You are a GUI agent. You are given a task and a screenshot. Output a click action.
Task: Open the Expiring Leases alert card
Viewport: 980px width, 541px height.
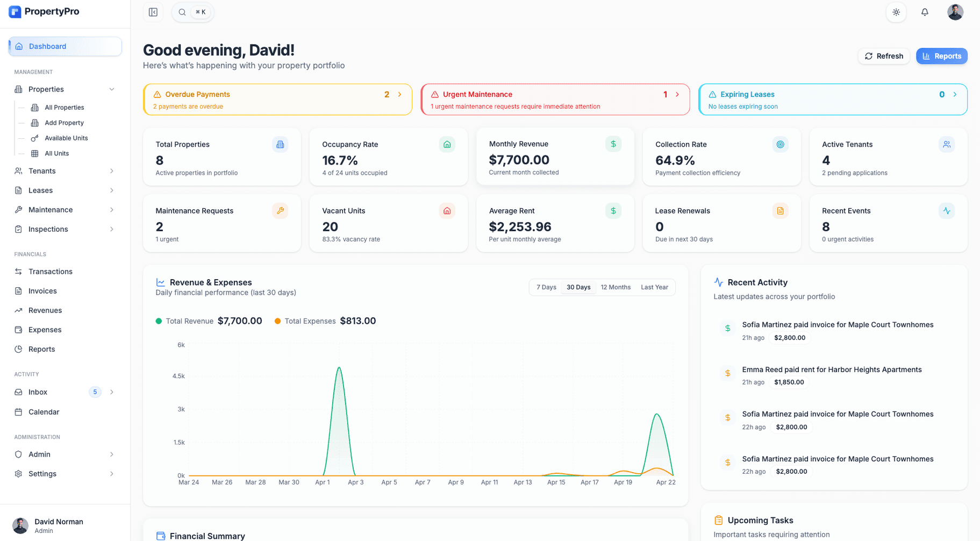(833, 99)
